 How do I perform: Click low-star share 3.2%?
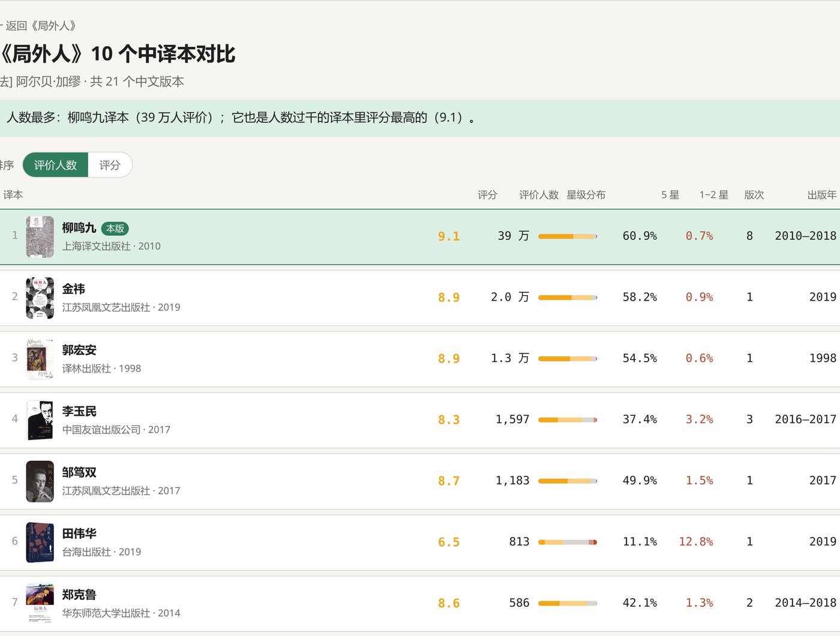[700, 419]
